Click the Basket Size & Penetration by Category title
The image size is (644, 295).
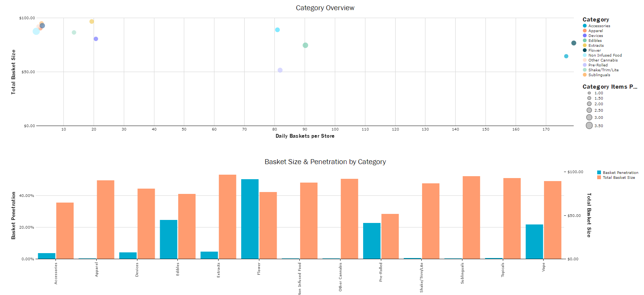325,162
